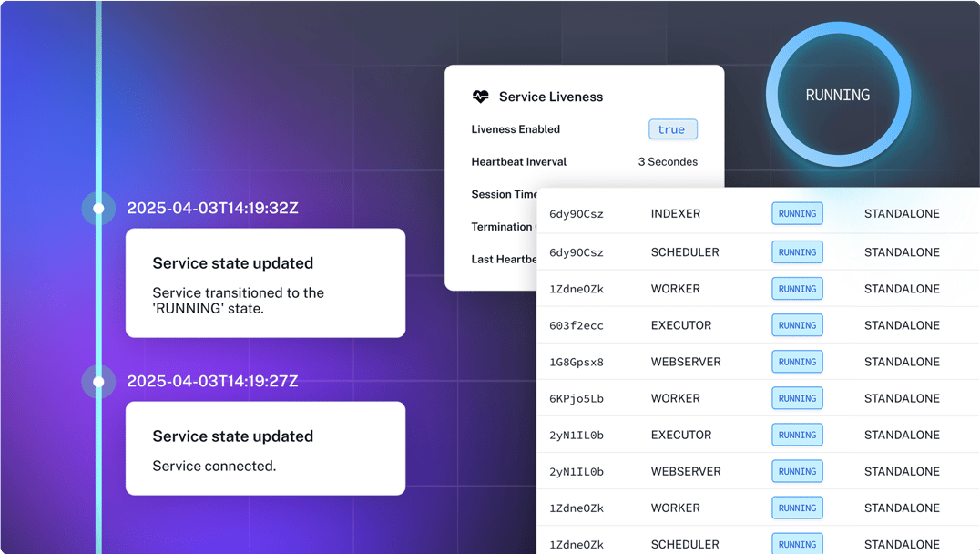Click the large circular RUNNING status ring
980x554 pixels.
[837, 95]
